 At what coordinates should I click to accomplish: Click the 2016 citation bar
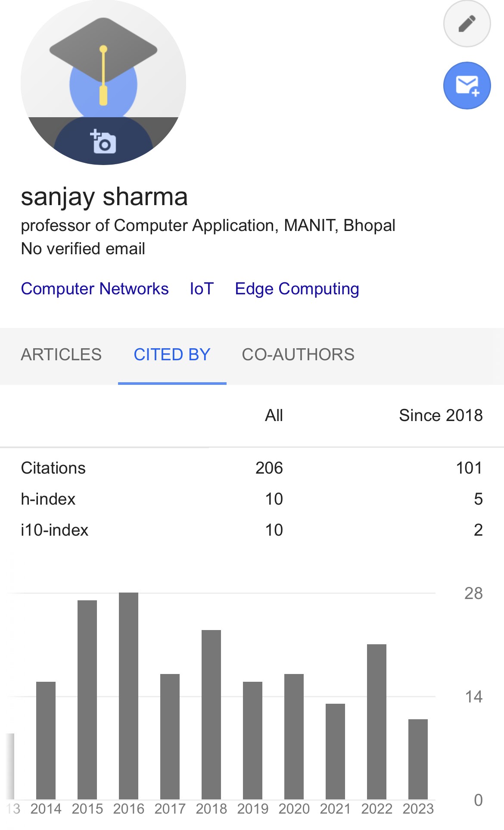pyautogui.click(x=128, y=696)
